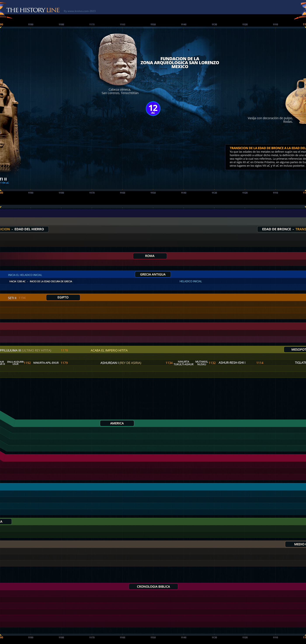The image size is (306, 644).
Task: Select the GRECIA ANTIGUA timeline label
Action: (153, 274)
